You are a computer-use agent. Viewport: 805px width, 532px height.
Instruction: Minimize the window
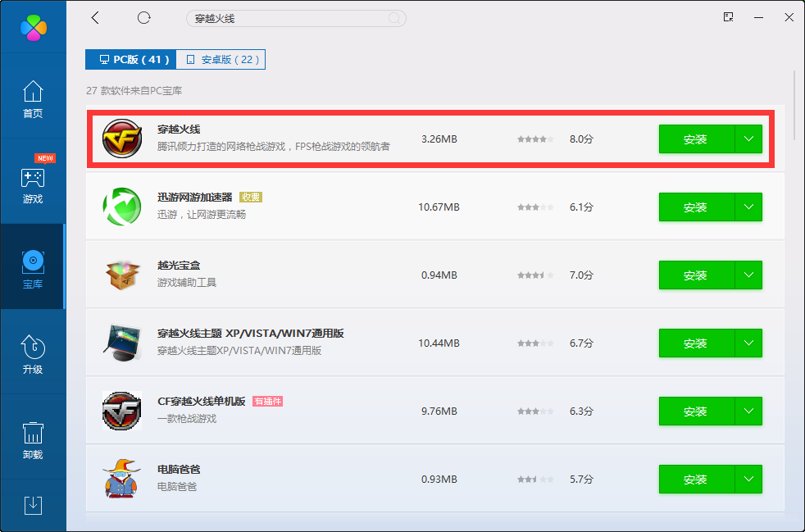pyautogui.click(x=758, y=17)
